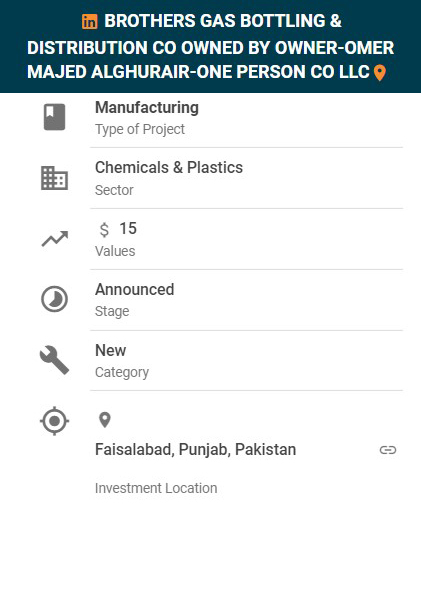Click the Chemicals & Plastics sector value

tap(169, 168)
